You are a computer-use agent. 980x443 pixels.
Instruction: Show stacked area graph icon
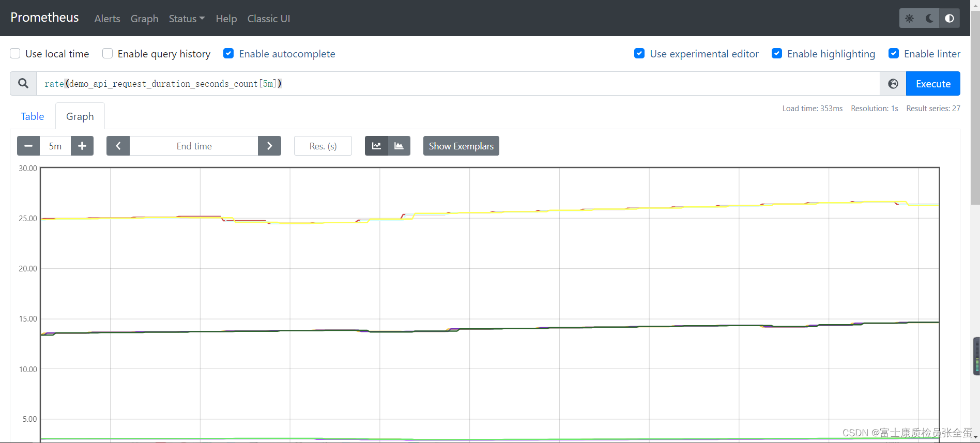(x=399, y=146)
